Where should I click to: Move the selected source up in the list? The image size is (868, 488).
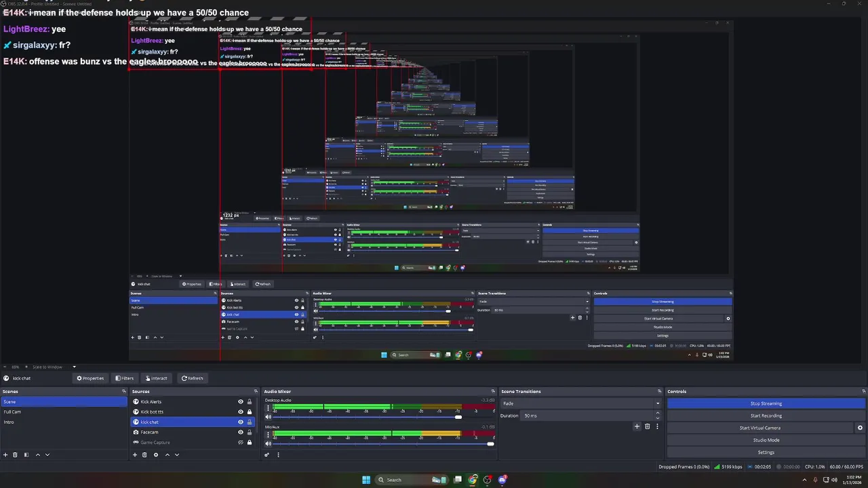167,455
